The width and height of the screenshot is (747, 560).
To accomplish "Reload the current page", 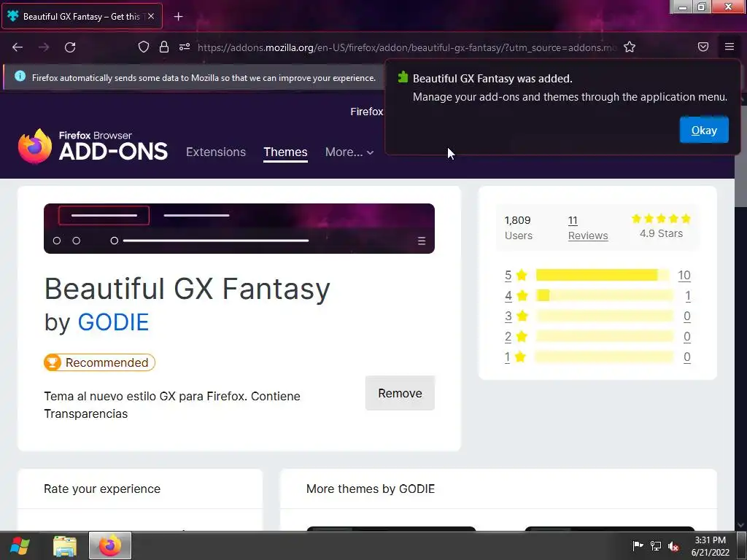I will pos(70,47).
